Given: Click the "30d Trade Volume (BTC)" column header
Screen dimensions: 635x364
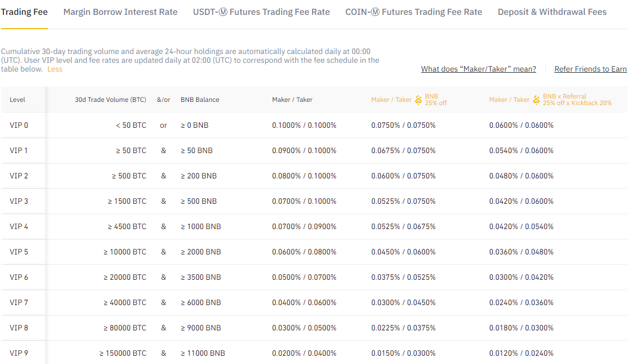Looking at the screenshot, I should click(110, 100).
